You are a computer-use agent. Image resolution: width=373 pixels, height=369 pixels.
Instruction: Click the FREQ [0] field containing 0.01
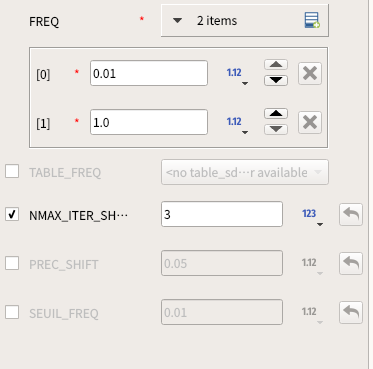pos(149,73)
